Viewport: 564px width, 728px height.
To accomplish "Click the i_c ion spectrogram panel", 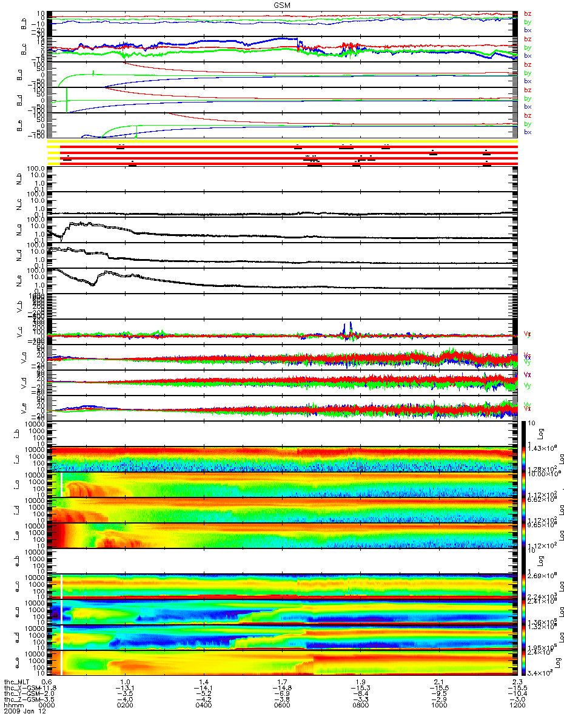I will pos(282,459).
